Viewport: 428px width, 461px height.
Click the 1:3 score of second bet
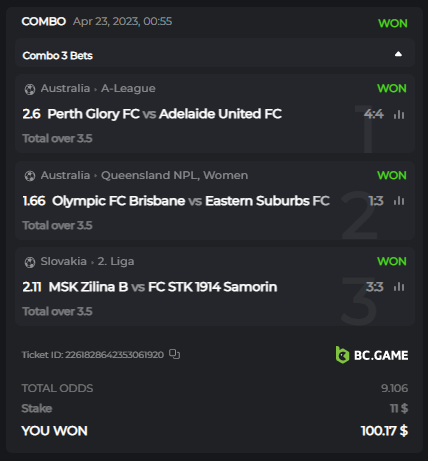pyautogui.click(x=376, y=201)
